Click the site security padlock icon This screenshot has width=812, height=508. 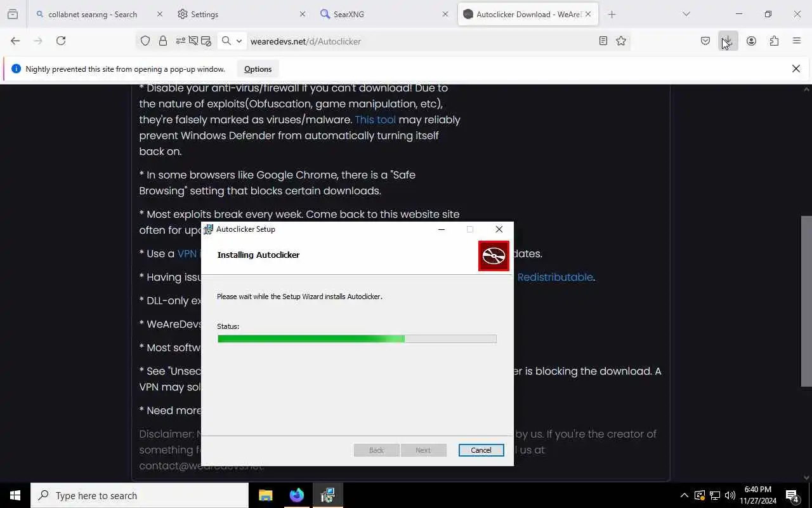tap(163, 41)
